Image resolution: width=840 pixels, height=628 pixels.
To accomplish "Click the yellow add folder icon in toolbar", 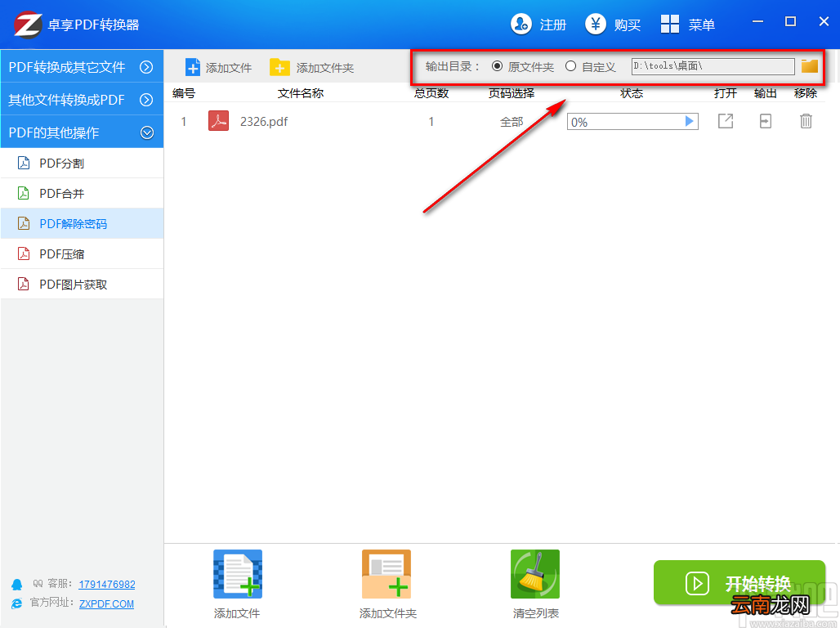I will pyautogui.click(x=279, y=68).
